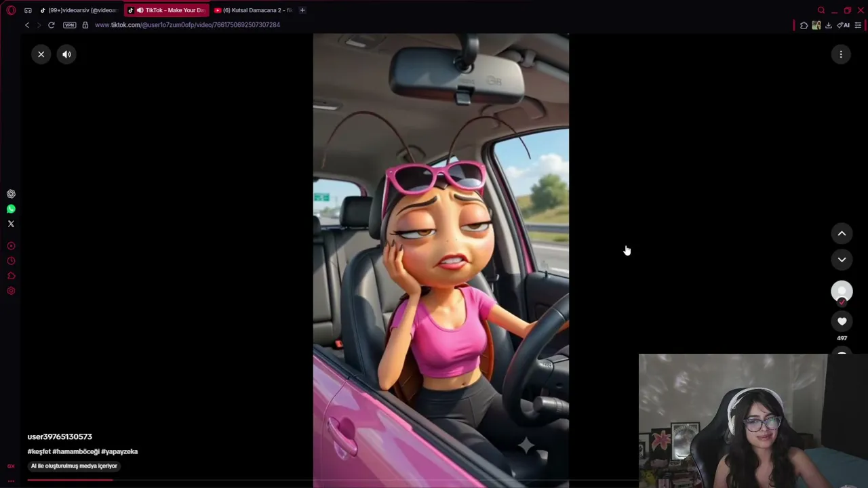The width and height of the screenshot is (868, 488).
Task: Mute the TikTok video sound
Action: pyautogui.click(x=66, y=54)
